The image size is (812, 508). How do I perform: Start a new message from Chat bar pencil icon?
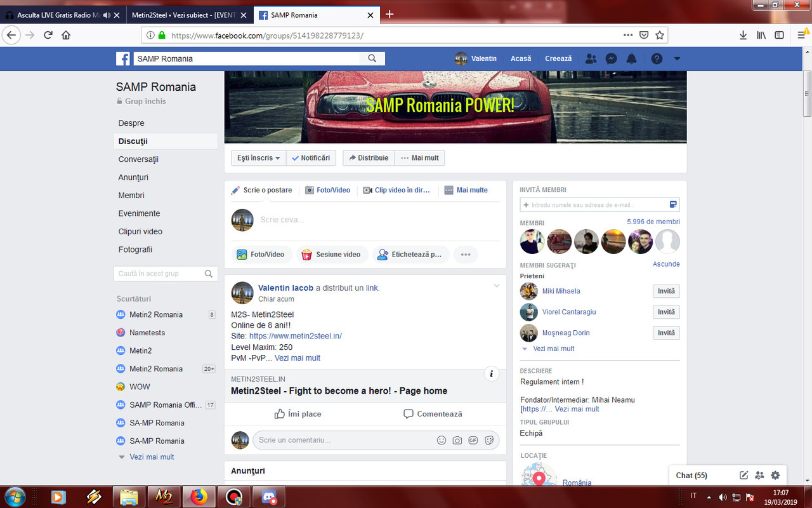pyautogui.click(x=743, y=474)
